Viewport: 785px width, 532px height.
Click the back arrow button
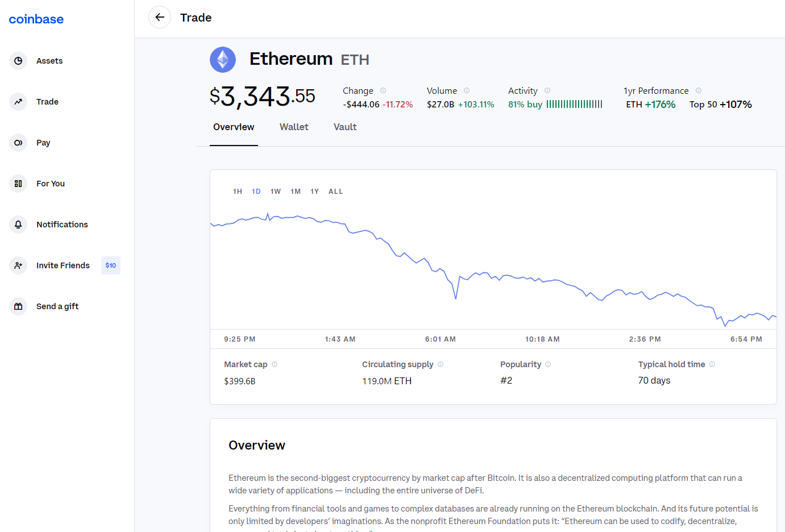coord(160,17)
